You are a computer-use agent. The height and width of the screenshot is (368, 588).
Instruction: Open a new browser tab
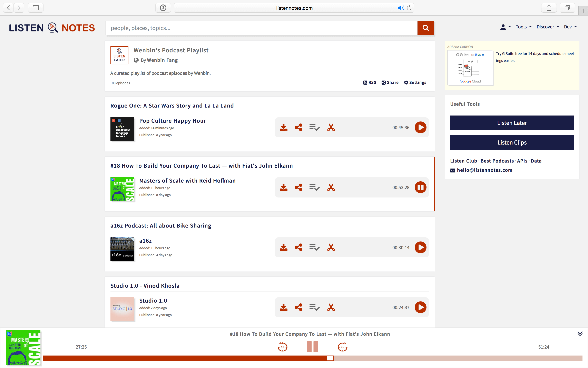pos(583,11)
